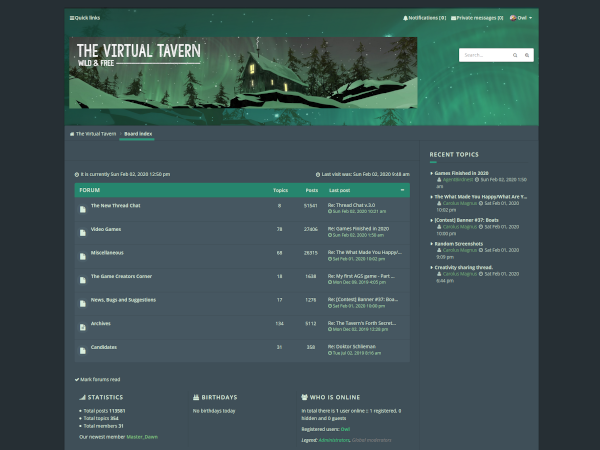Click the forum icon beside Candidates
The image size is (600, 450).
pyautogui.click(x=83, y=351)
